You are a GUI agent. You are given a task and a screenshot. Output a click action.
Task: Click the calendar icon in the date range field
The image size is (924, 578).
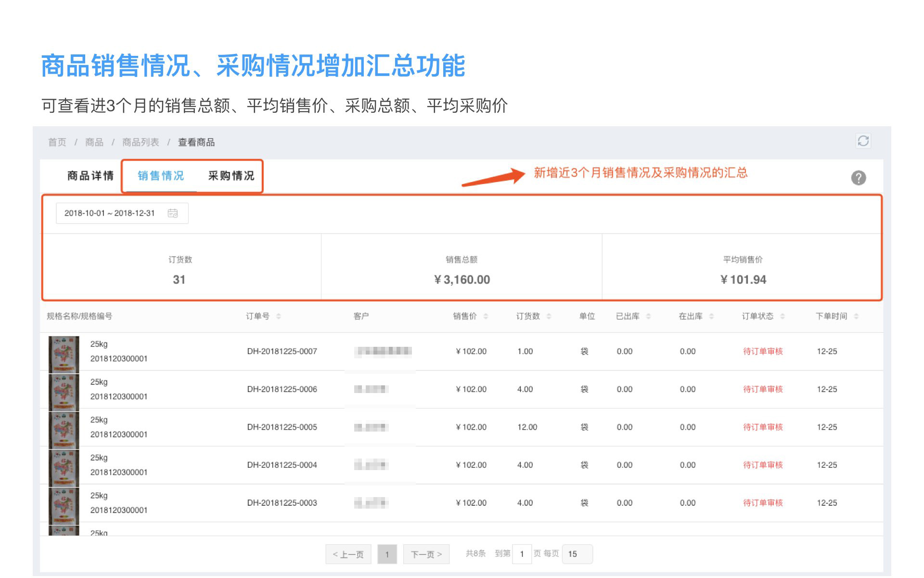[x=173, y=213]
